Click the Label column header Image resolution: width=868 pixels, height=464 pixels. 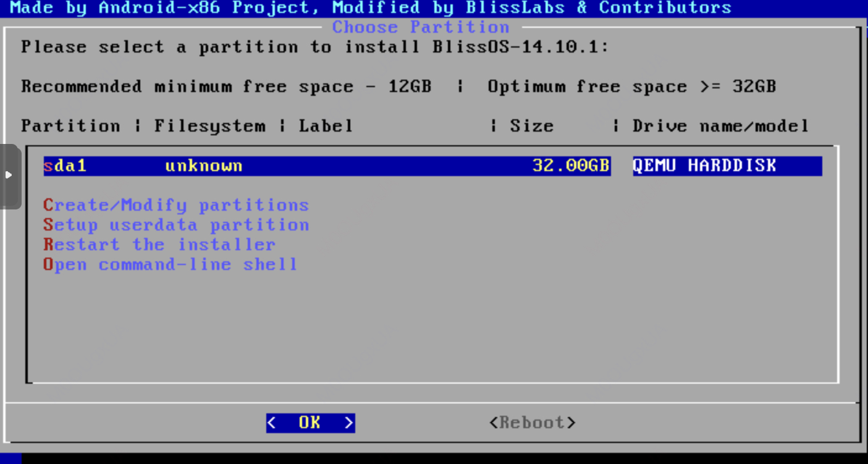pyautogui.click(x=326, y=126)
